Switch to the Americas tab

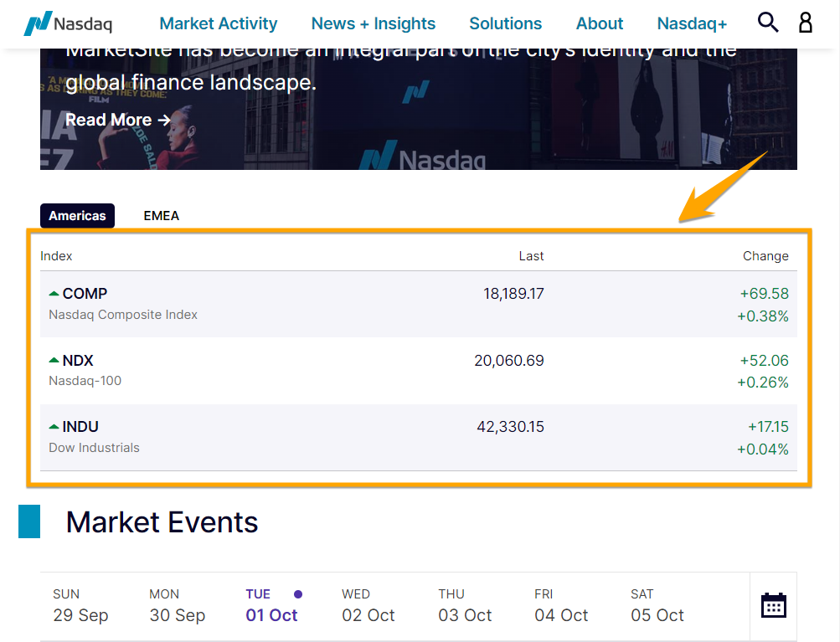(x=77, y=216)
